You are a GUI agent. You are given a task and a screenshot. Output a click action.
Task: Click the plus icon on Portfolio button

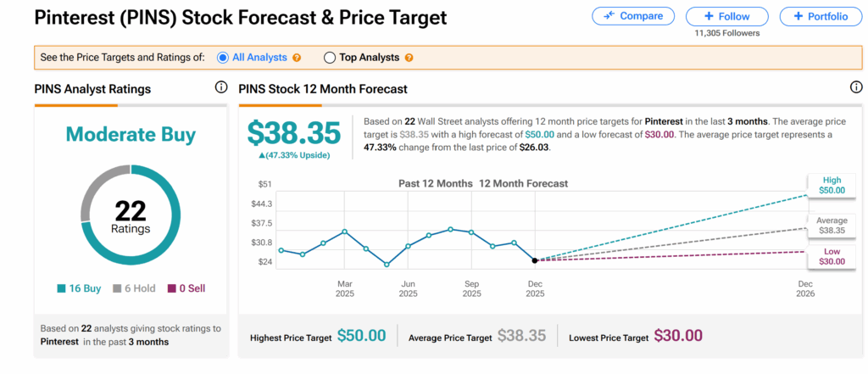797,16
